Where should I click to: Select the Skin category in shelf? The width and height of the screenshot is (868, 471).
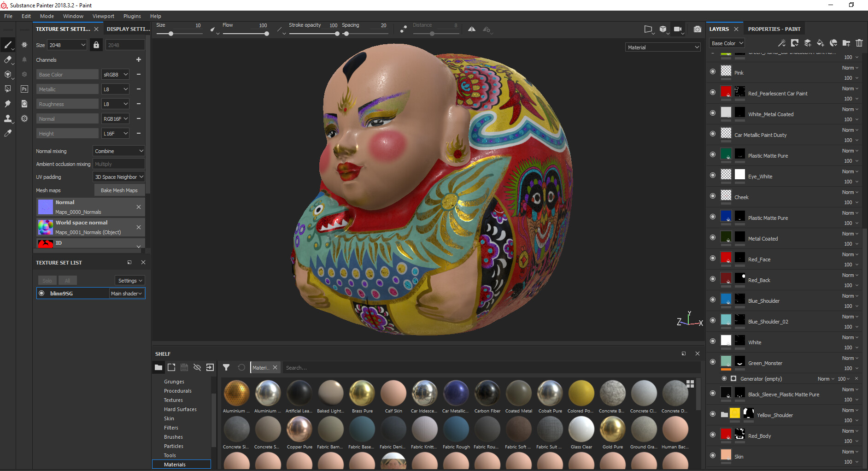coord(169,418)
